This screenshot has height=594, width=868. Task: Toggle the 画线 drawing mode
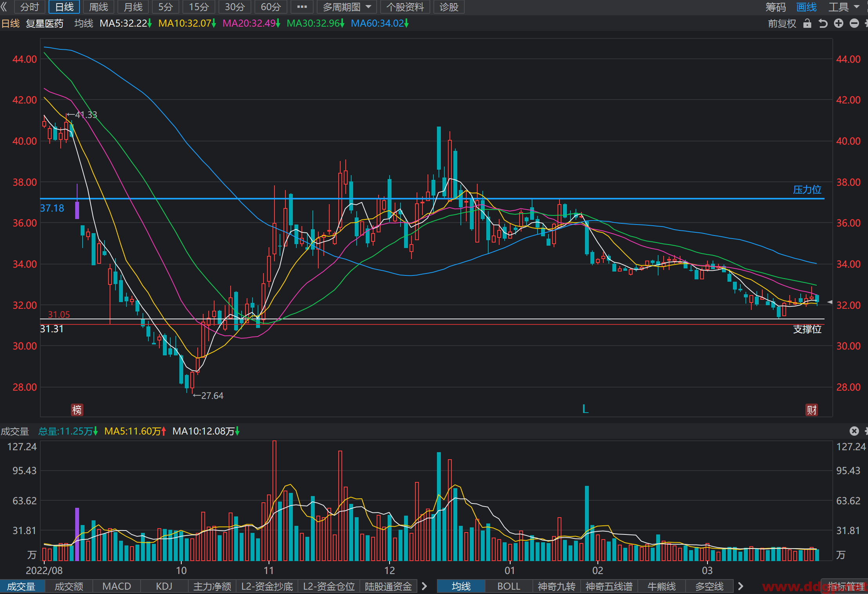[807, 7]
